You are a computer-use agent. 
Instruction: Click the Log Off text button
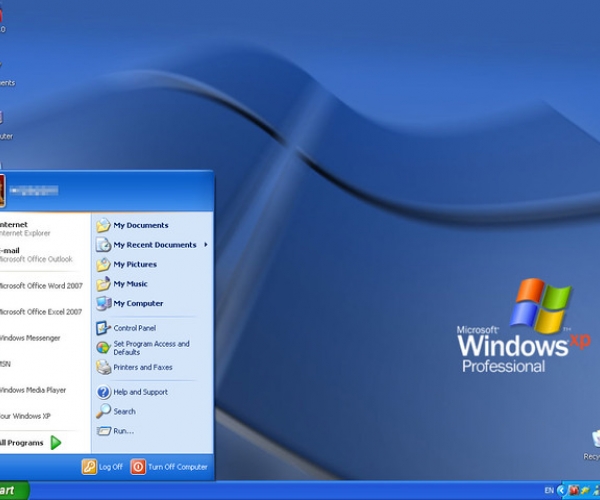coord(111,467)
